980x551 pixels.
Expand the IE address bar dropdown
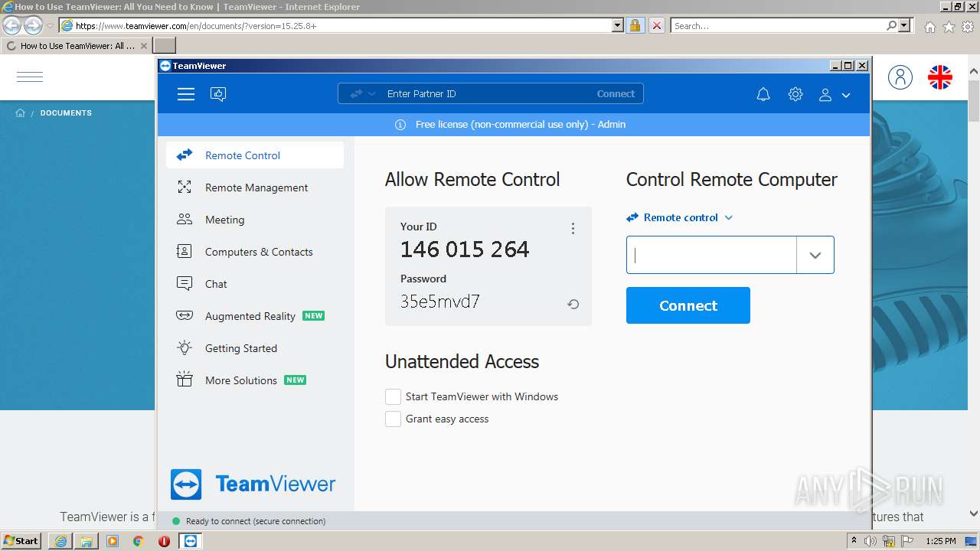pyautogui.click(x=618, y=26)
